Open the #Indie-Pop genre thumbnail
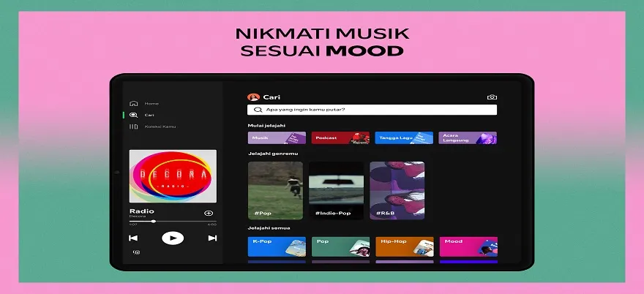 337,191
